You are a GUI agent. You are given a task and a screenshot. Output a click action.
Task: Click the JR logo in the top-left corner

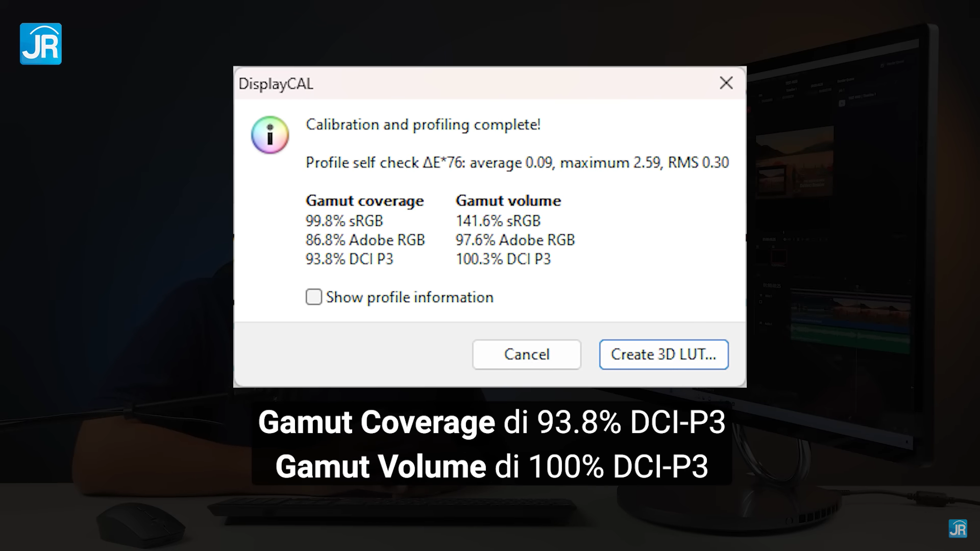click(41, 44)
